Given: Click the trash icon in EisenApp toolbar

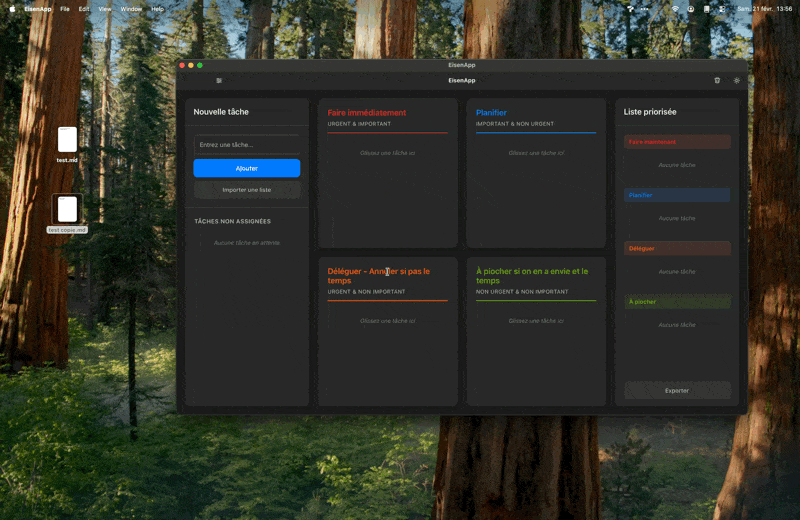Looking at the screenshot, I should [x=717, y=81].
